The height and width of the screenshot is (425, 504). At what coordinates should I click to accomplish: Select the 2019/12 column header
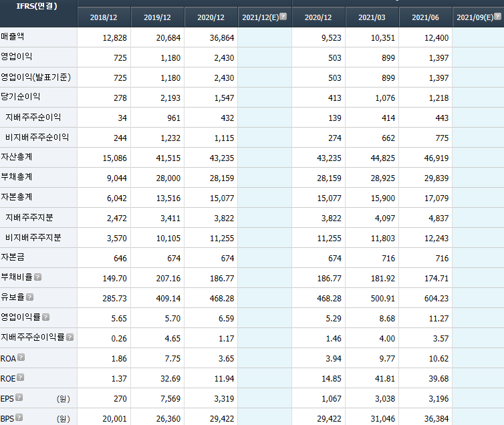pyautogui.click(x=158, y=17)
